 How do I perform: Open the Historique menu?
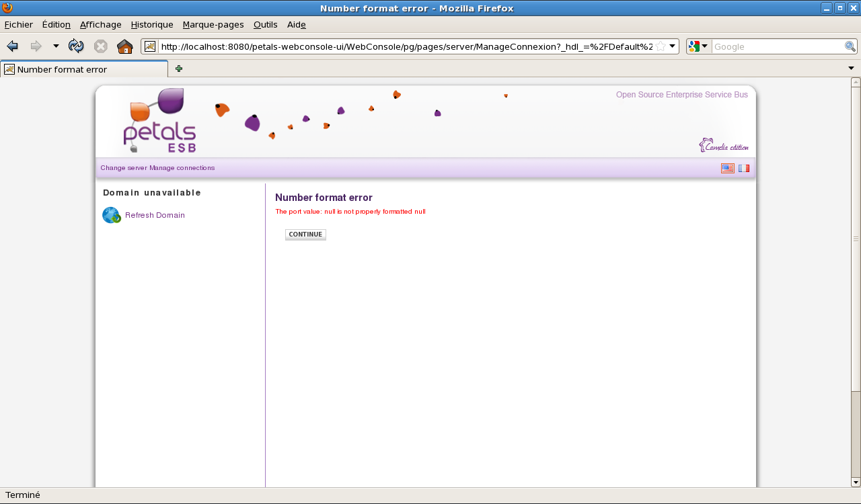coord(152,25)
